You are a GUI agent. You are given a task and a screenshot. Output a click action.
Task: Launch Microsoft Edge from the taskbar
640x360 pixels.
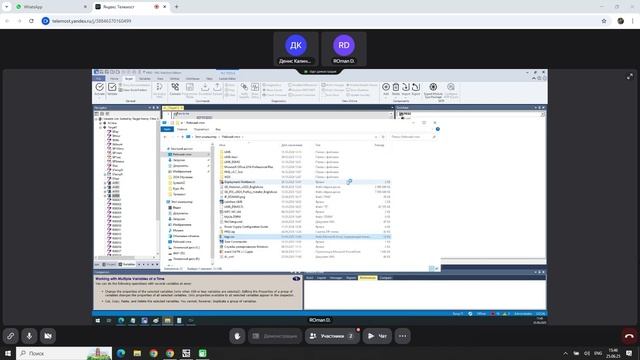tap(121, 353)
